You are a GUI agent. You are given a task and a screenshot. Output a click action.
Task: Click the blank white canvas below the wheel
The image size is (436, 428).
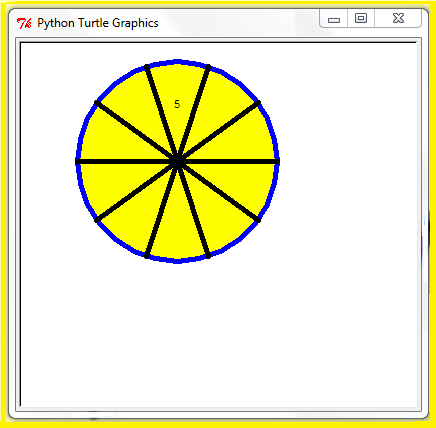217,333
